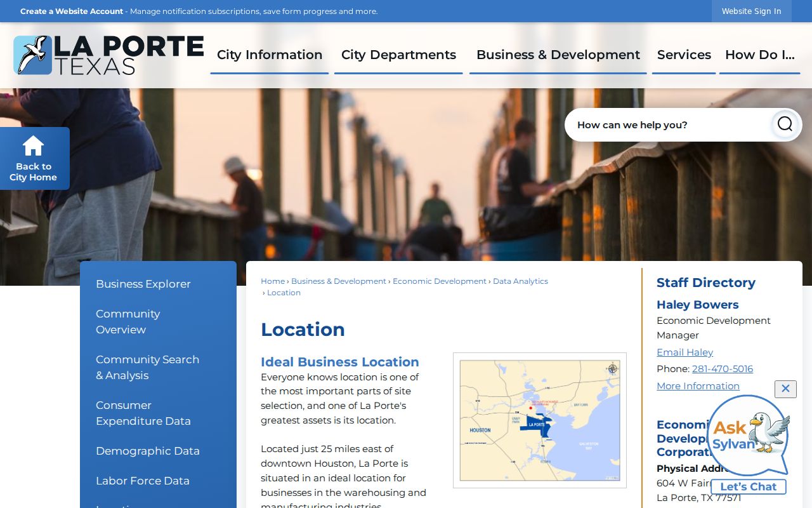812x508 pixels.
Task: Click the Haley Bowers name heading
Action: [x=698, y=305]
